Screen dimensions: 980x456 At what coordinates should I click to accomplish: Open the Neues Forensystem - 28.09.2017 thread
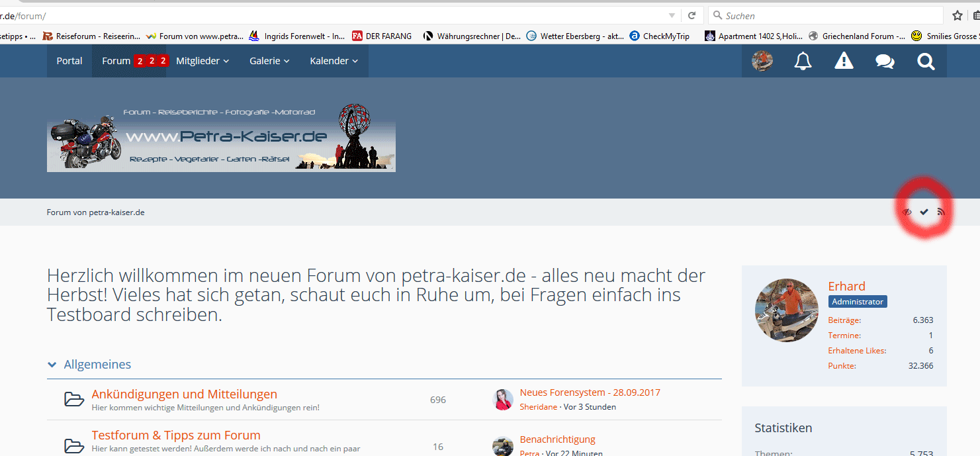coord(590,392)
